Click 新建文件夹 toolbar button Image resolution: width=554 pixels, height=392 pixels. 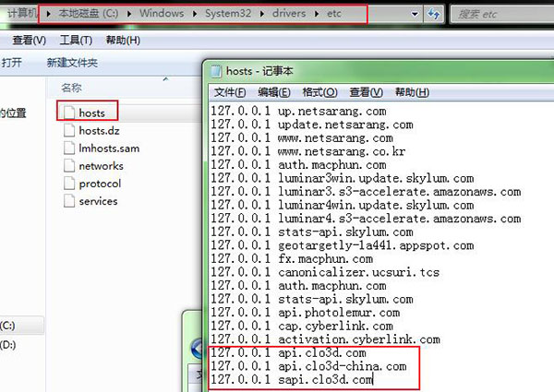[x=72, y=63]
